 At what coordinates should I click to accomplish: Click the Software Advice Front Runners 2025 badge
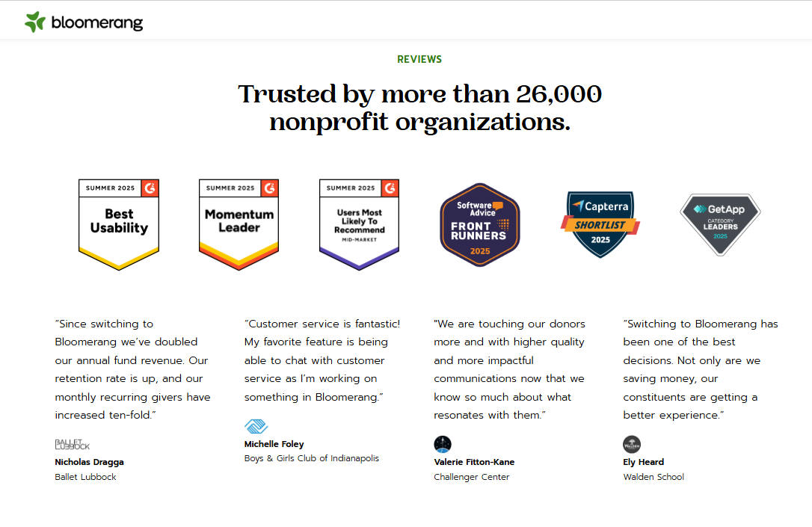coord(479,225)
